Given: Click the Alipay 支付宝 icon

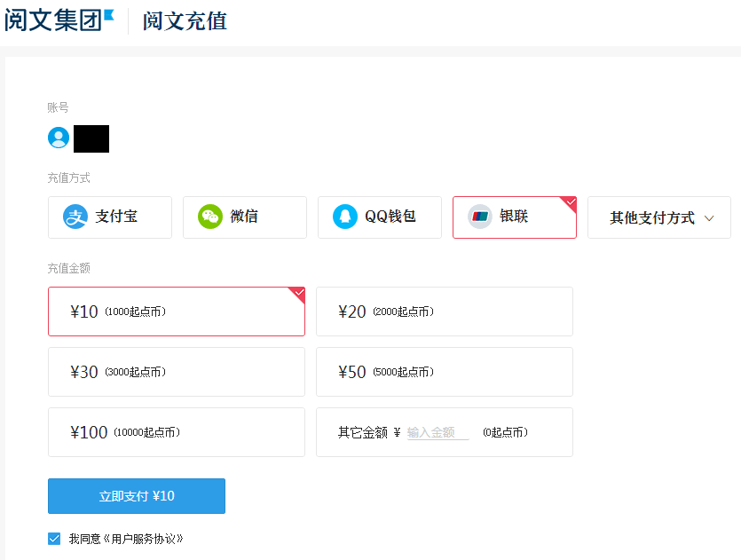Looking at the screenshot, I should click(75, 217).
